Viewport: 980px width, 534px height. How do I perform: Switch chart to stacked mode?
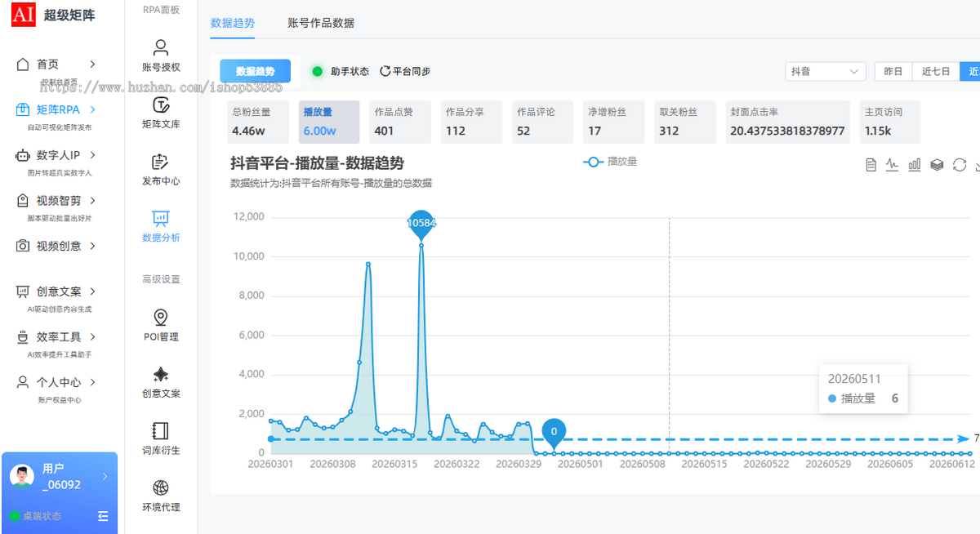937,165
